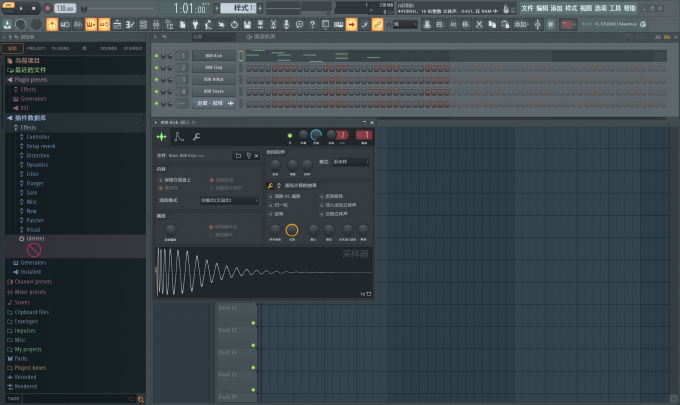Open the 添加 menu
Viewport: 680px width, 405px height.
pos(556,8)
